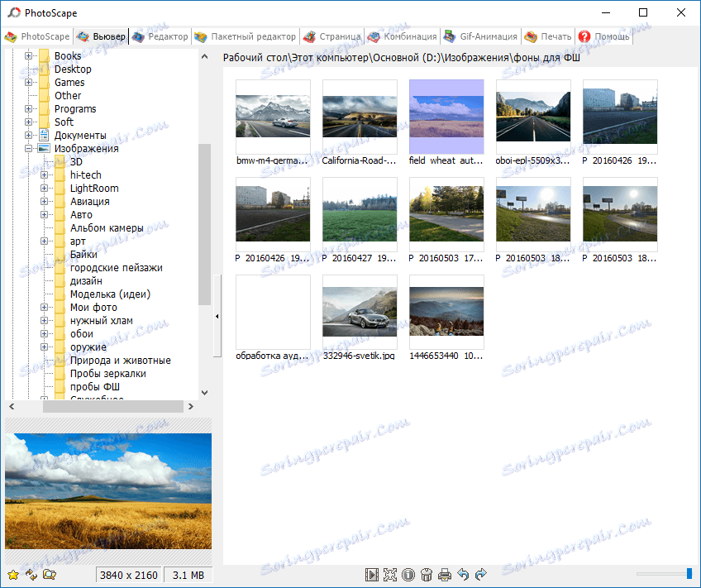Start the slideshow from the bottom toolbar
This screenshot has width=701, height=588.
click(370, 575)
